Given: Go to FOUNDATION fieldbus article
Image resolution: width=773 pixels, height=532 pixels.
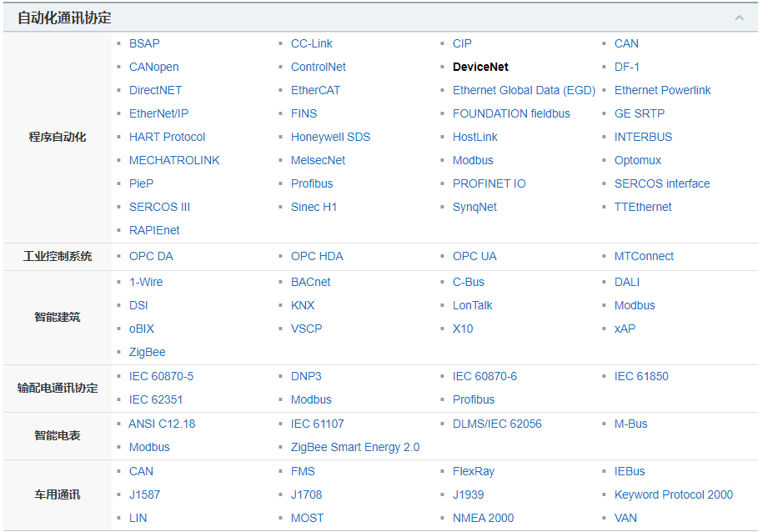Looking at the screenshot, I should (511, 113).
